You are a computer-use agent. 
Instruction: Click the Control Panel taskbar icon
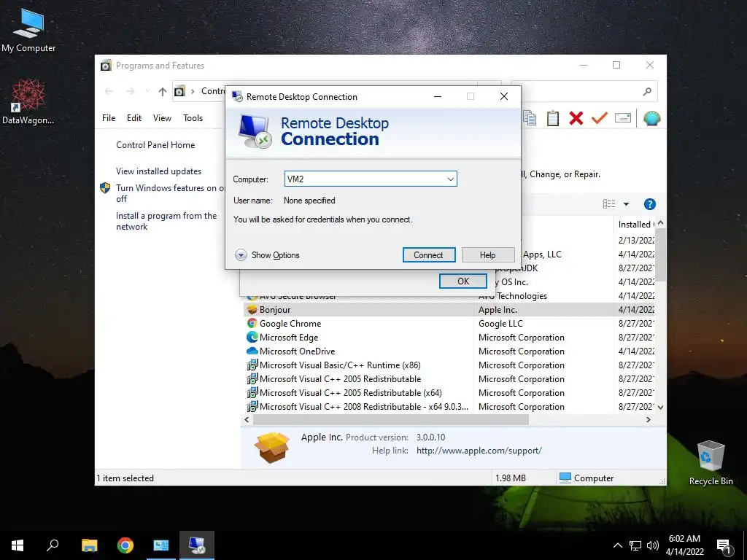click(161, 545)
